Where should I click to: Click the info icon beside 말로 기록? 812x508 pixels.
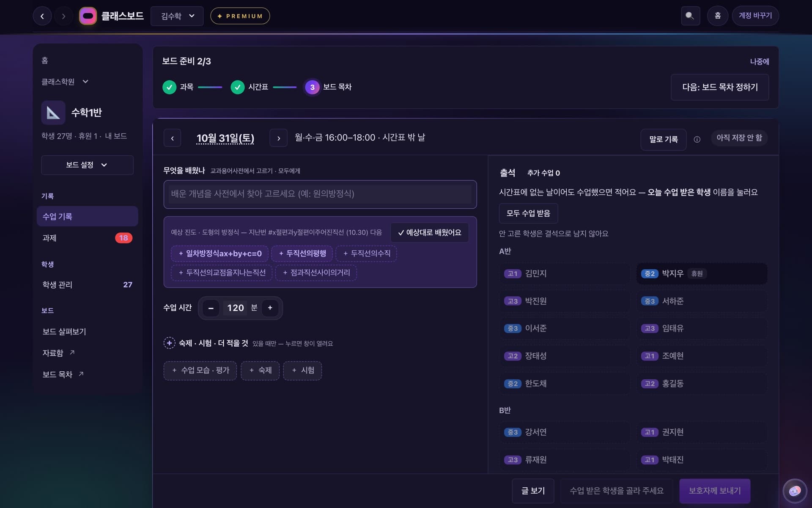pos(697,139)
